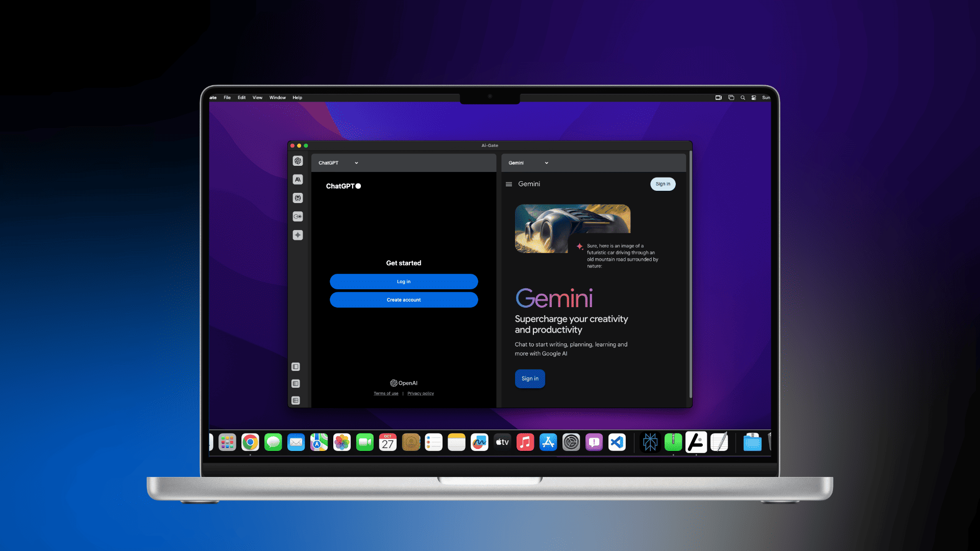Expand the Gemini model dropdown
The width and height of the screenshot is (980, 551).
(x=527, y=162)
